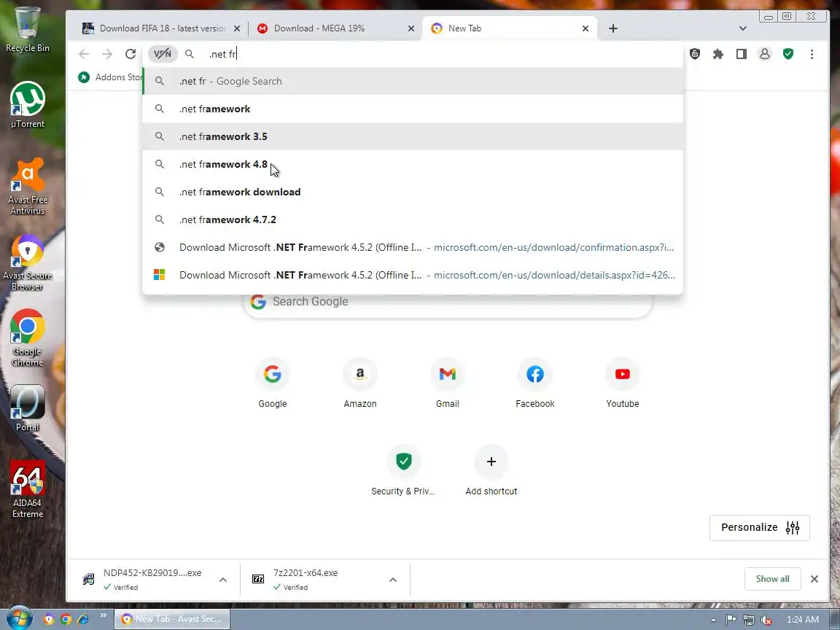Open a new tab with plus button
The height and width of the screenshot is (630, 840).
point(612,28)
